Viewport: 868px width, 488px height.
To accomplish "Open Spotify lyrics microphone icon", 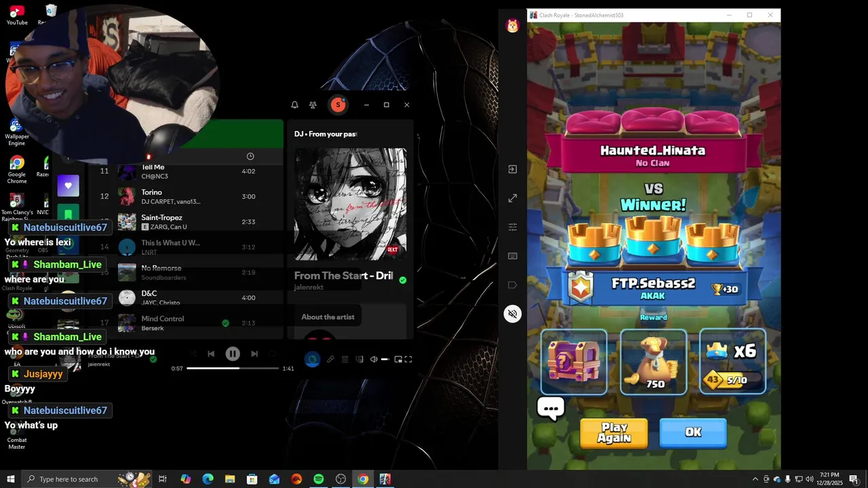I will tap(330, 359).
